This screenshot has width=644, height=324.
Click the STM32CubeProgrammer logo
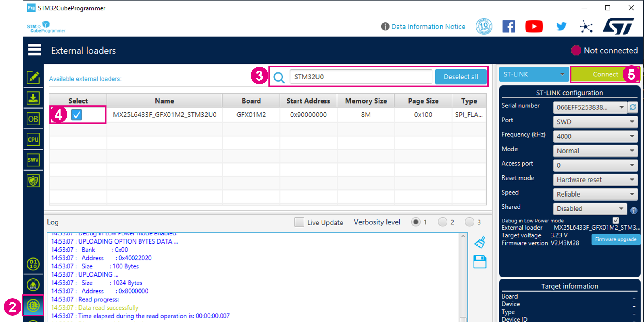46,27
